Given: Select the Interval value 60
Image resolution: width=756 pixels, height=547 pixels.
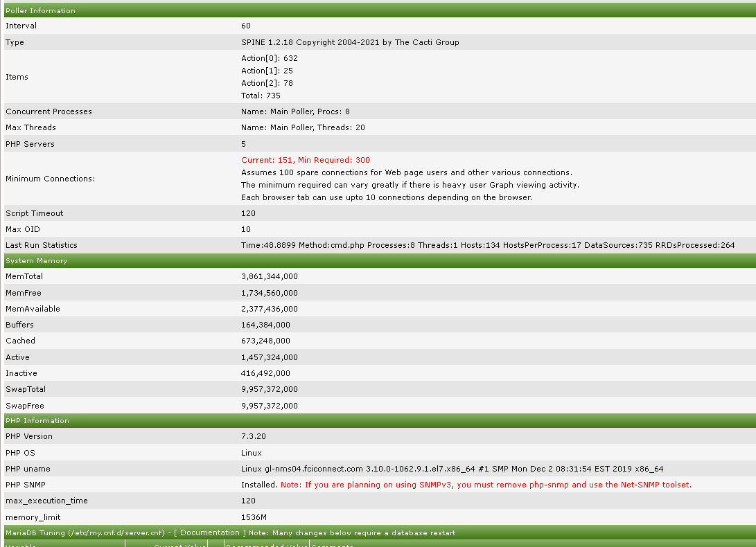Looking at the screenshot, I should click(246, 26).
